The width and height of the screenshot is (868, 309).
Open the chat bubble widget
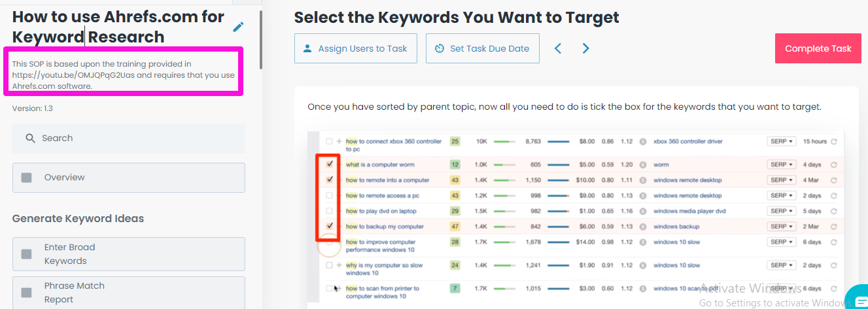click(x=857, y=297)
